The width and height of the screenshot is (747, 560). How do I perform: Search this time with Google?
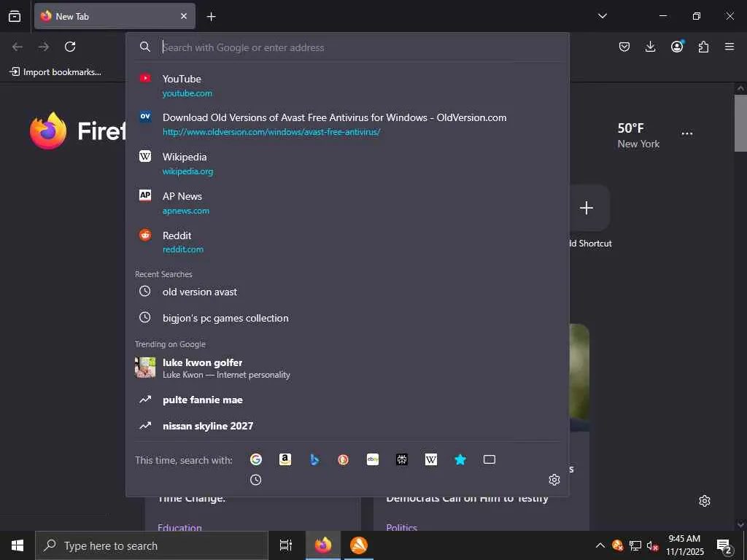click(x=256, y=459)
